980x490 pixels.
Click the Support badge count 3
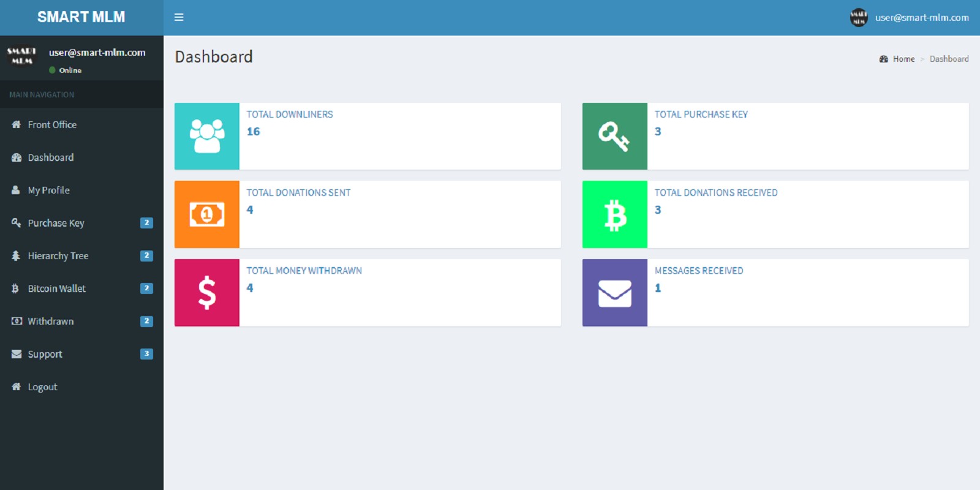pos(146,354)
